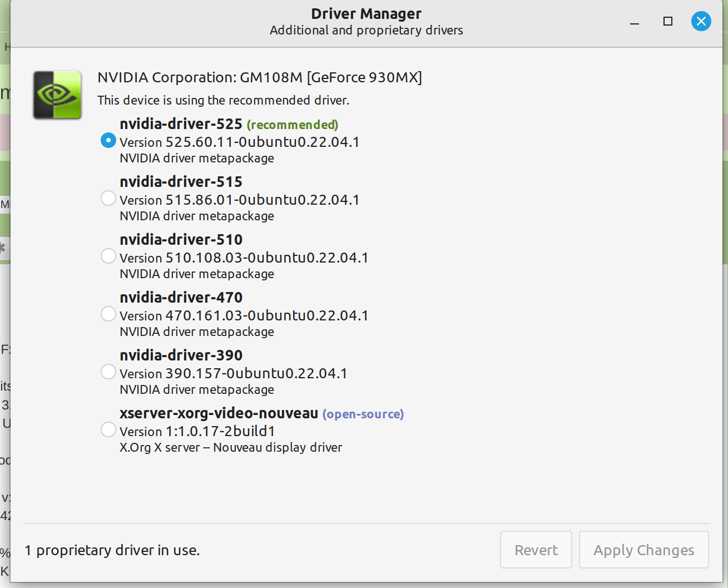Viewport: 728px width, 588px height.
Task: Click version 510.108.03-0ubuntu0.22.04.1 text
Action: tap(244, 258)
